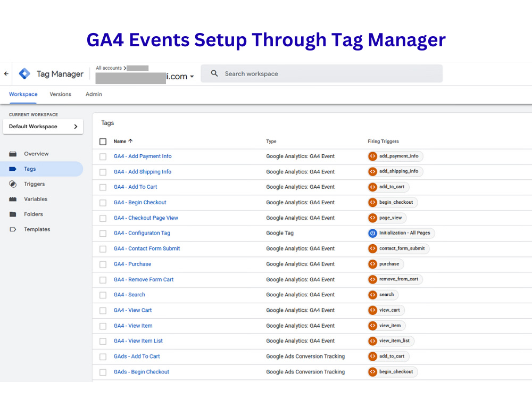Select Templates label in the sidebar
Screen dimensions: 532x399
click(x=37, y=229)
